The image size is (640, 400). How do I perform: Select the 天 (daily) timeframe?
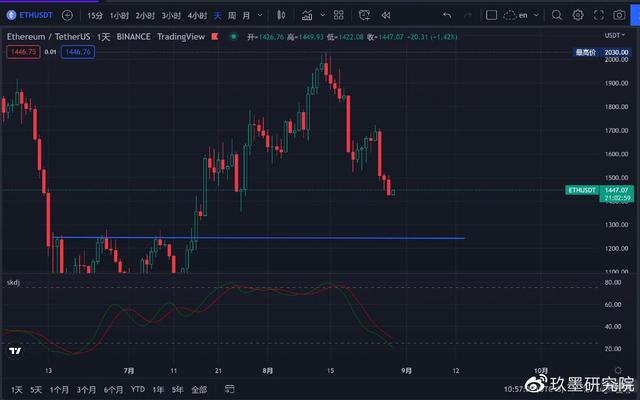(x=218, y=16)
